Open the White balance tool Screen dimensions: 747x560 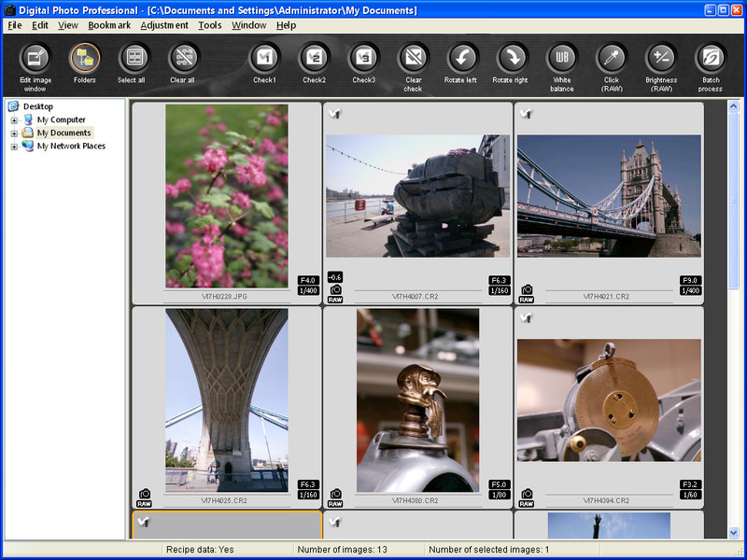point(562,58)
